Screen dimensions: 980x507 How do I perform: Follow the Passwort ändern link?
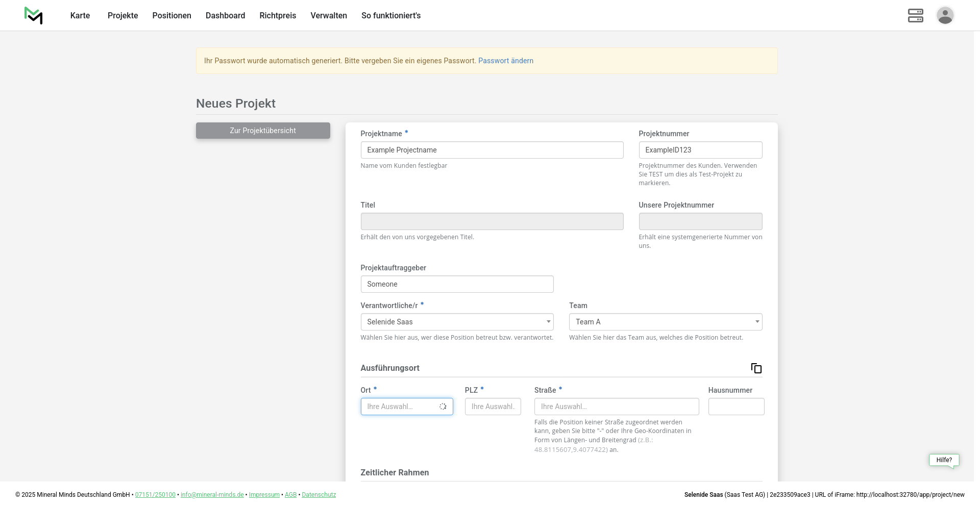(x=505, y=61)
